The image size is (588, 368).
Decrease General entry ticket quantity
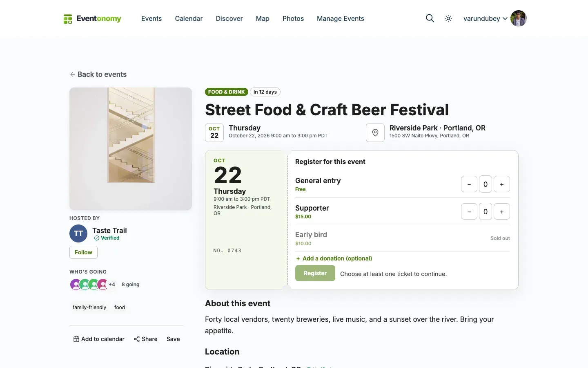pyautogui.click(x=469, y=184)
